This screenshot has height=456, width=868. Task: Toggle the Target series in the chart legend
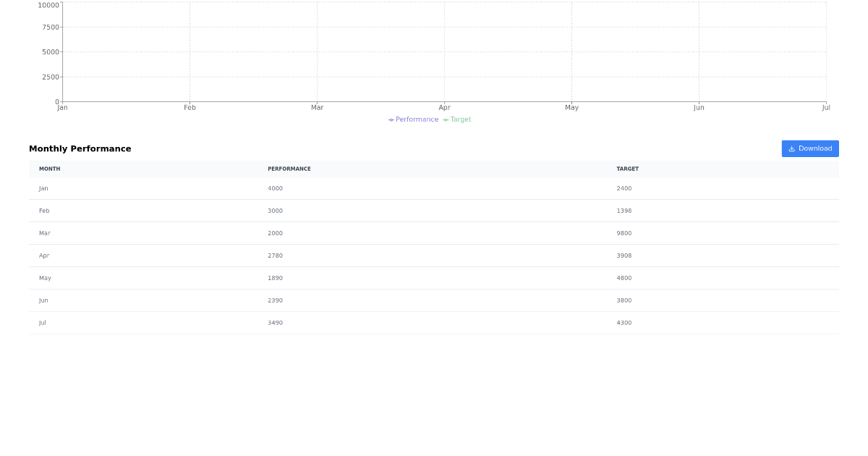[460, 119]
